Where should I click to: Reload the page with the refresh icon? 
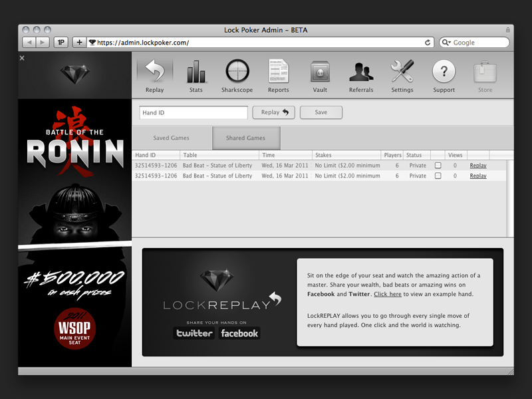[428, 43]
